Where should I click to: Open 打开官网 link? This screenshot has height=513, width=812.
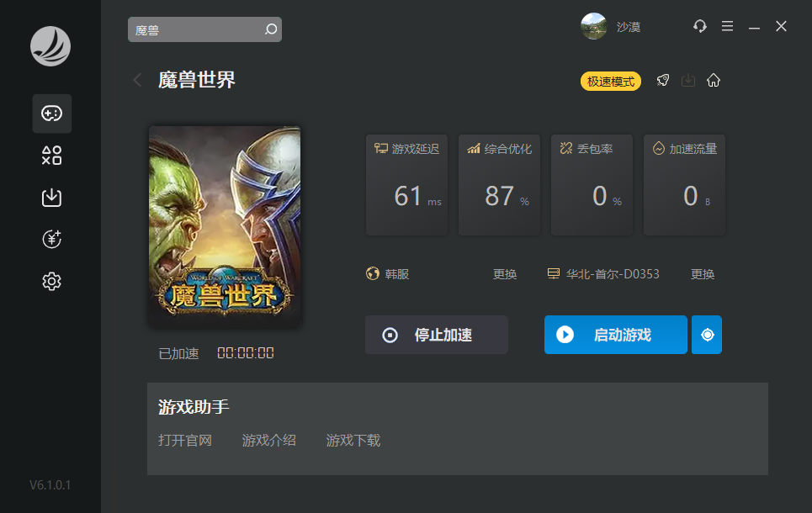pyautogui.click(x=185, y=441)
